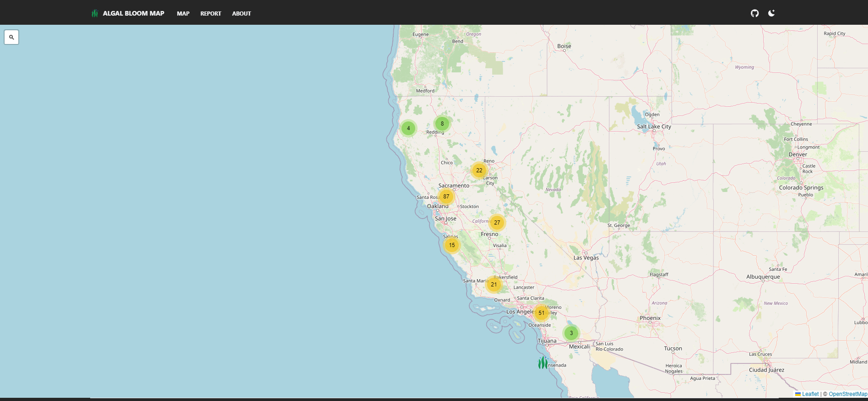Expand the cluster marker labeled 15
868x401 pixels.
click(x=452, y=245)
